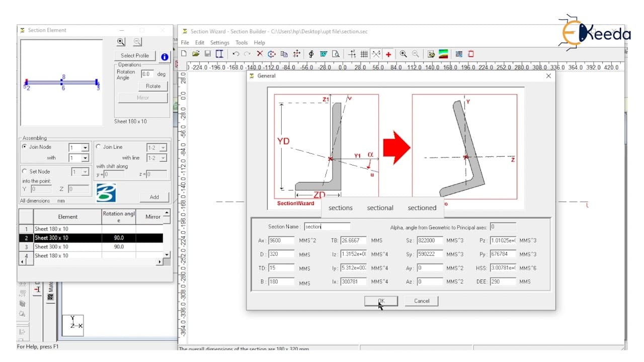Click the blue circular rotate icon

tap(272, 54)
